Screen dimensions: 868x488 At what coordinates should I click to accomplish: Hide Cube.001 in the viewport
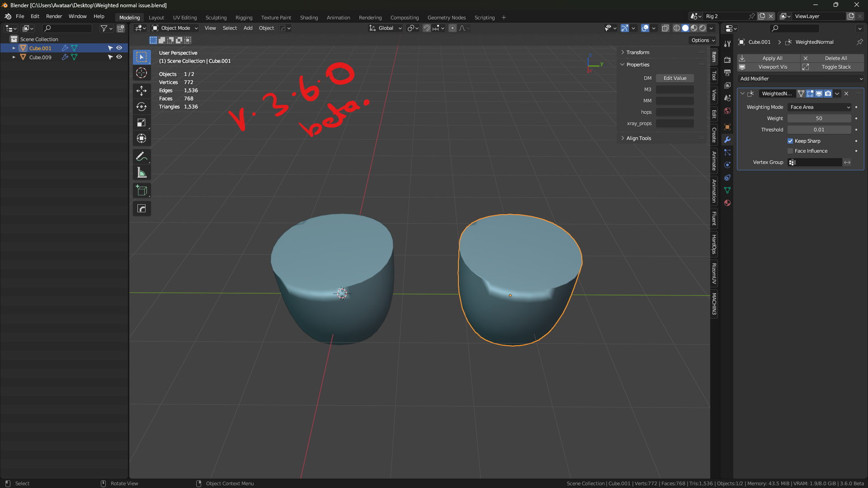[119, 48]
